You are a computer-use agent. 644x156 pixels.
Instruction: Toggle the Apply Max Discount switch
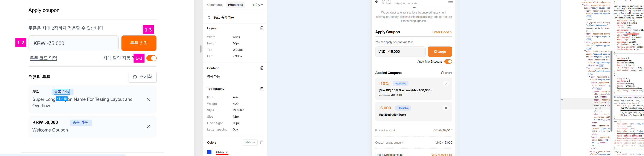[448, 62]
